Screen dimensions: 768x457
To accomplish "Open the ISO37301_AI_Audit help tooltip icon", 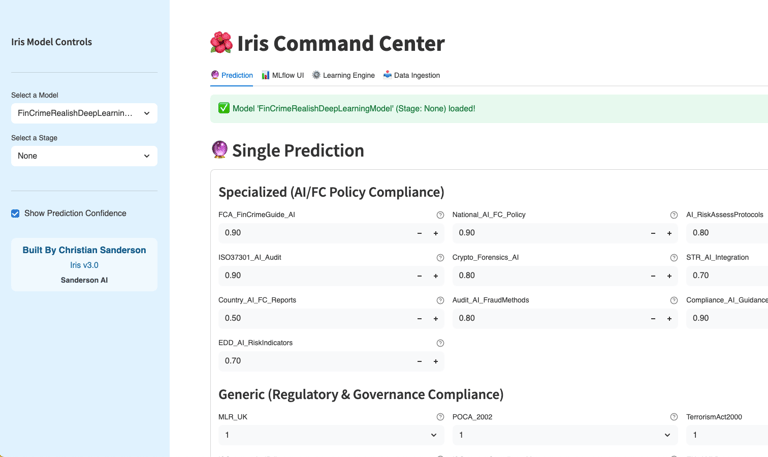I will (440, 258).
